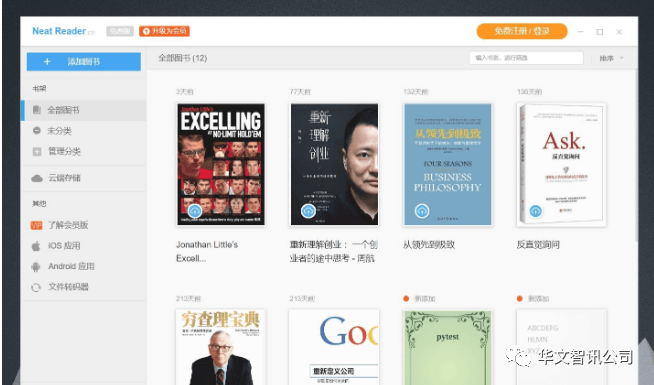Click the arrow icon in 升级为会员
Image resolution: width=654 pixels, height=385 pixels.
(x=146, y=31)
